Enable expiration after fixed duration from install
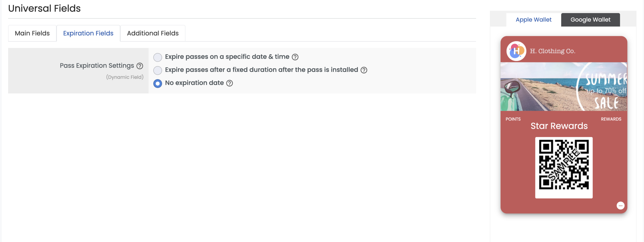Screen dimensions: 644x242 click(157, 70)
